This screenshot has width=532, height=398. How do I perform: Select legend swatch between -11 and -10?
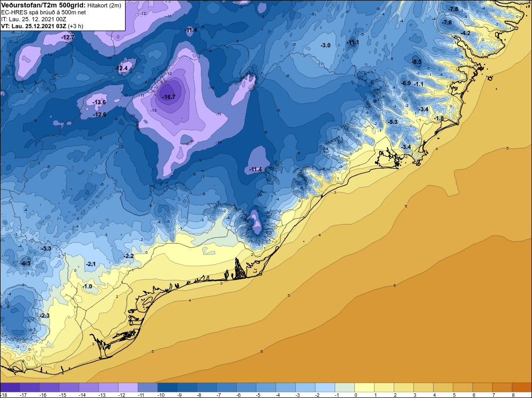pyautogui.click(x=147, y=387)
